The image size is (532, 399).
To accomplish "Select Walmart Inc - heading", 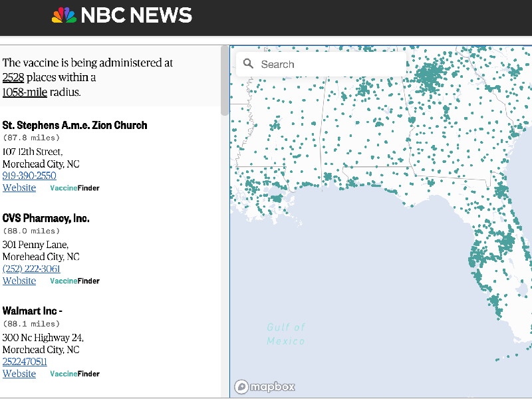I will [32, 311].
